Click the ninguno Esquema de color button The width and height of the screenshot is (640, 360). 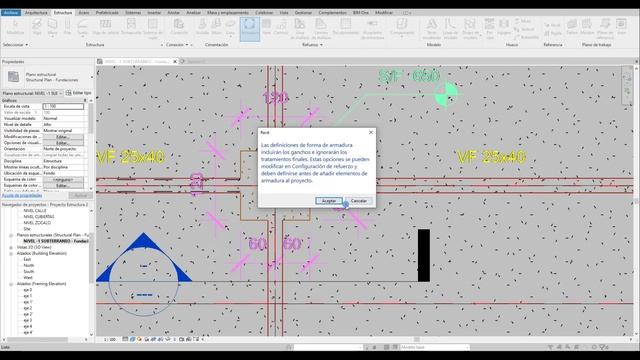click(63, 180)
